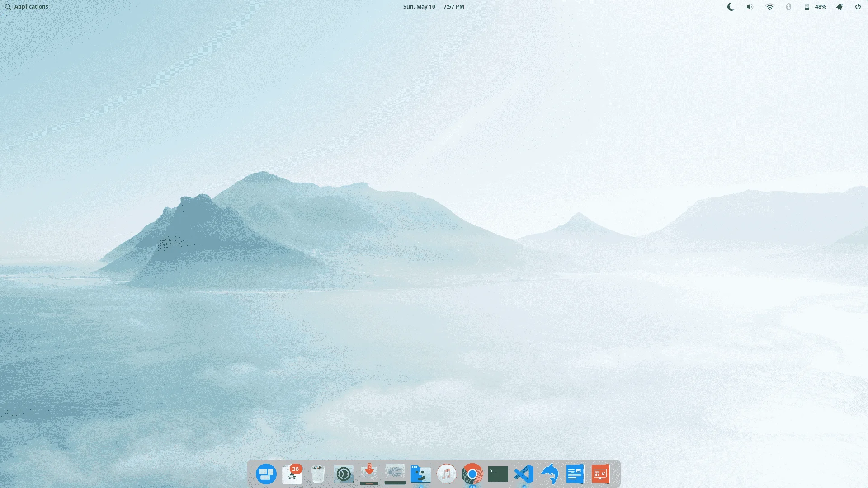Screen dimensions: 868x488
Task: Open the battery 48% power indicator
Action: tap(815, 7)
